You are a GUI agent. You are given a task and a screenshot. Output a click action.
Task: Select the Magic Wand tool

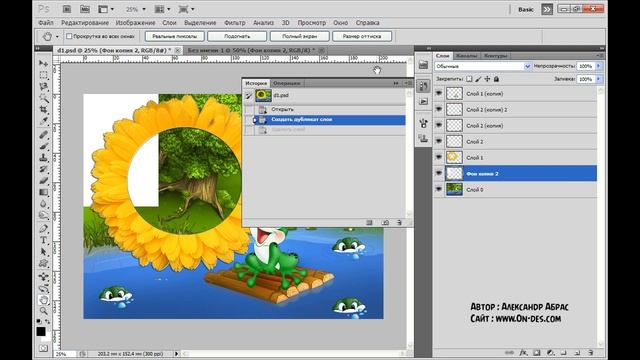tap(43, 98)
